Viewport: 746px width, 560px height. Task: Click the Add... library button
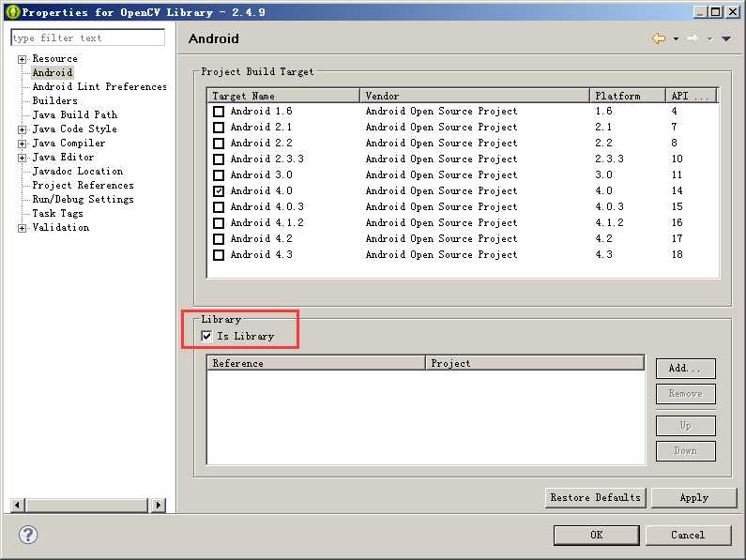click(x=686, y=369)
